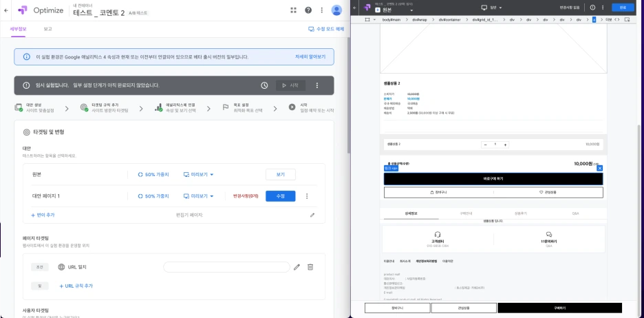Open the apps grid icon
The height and width of the screenshot is (318, 644).
[293, 10]
